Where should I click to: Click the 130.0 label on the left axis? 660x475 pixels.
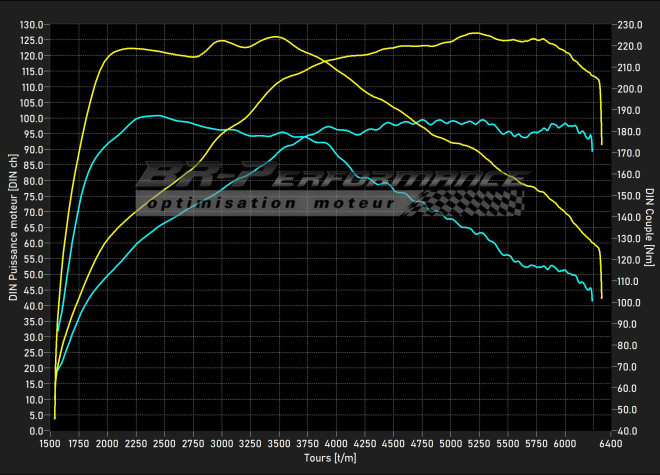[x=31, y=24]
